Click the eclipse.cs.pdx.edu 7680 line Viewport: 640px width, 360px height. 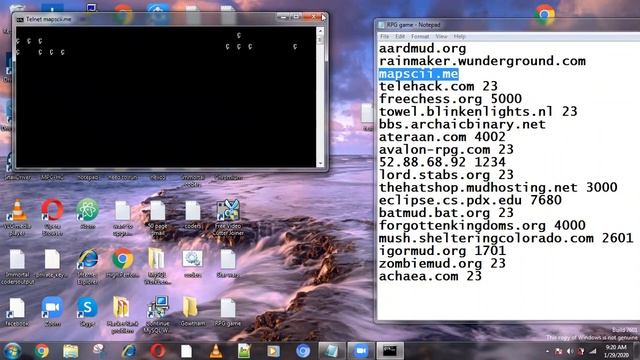[470, 200]
